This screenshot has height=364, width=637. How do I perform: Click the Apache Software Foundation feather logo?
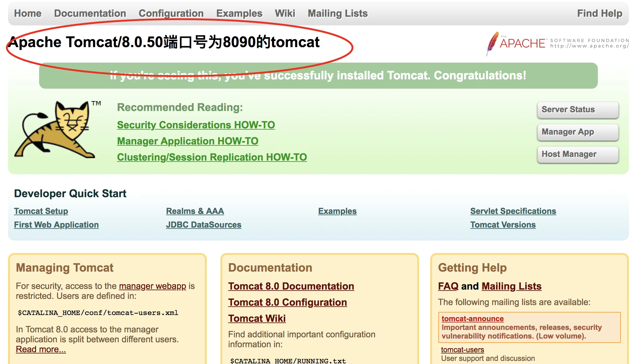coord(558,43)
